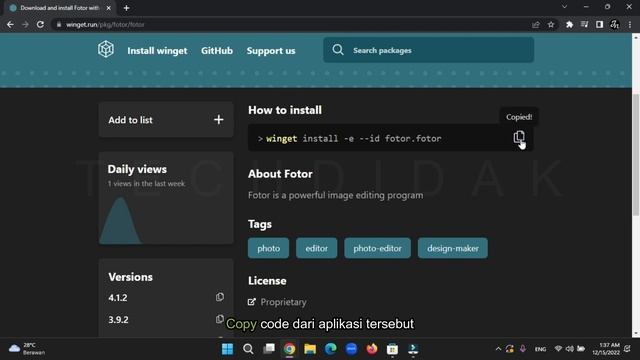The width and height of the screenshot is (640, 360).
Task: Click version 4.1.2 text
Action: tap(118, 298)
